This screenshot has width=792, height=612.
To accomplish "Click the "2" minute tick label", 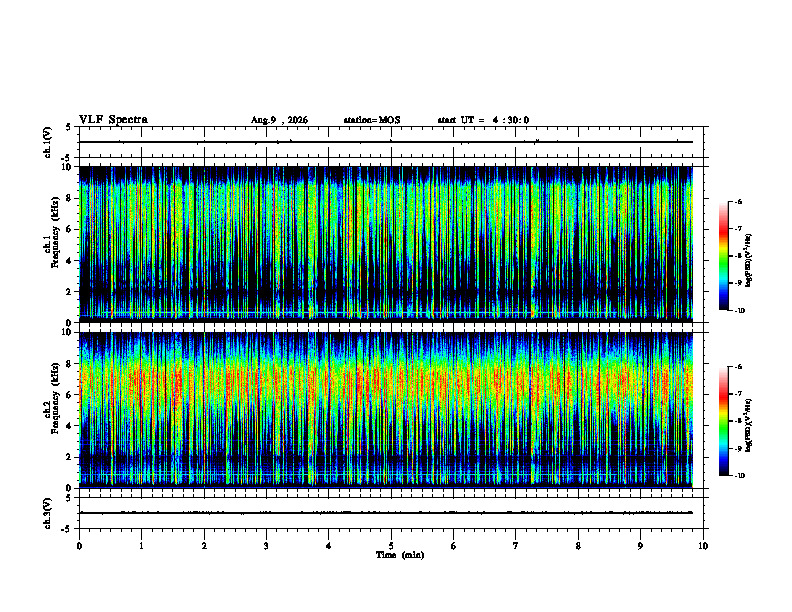I will point(204,546).
